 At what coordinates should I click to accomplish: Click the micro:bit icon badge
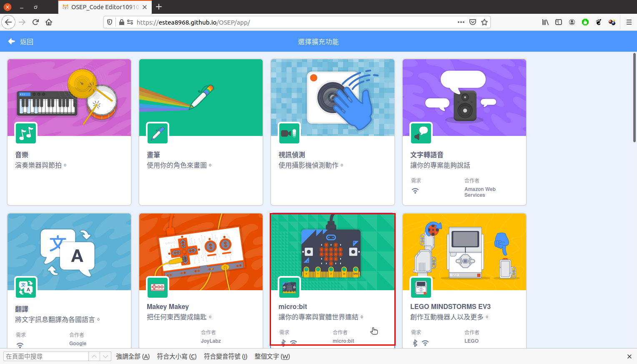tap(289, 287)
